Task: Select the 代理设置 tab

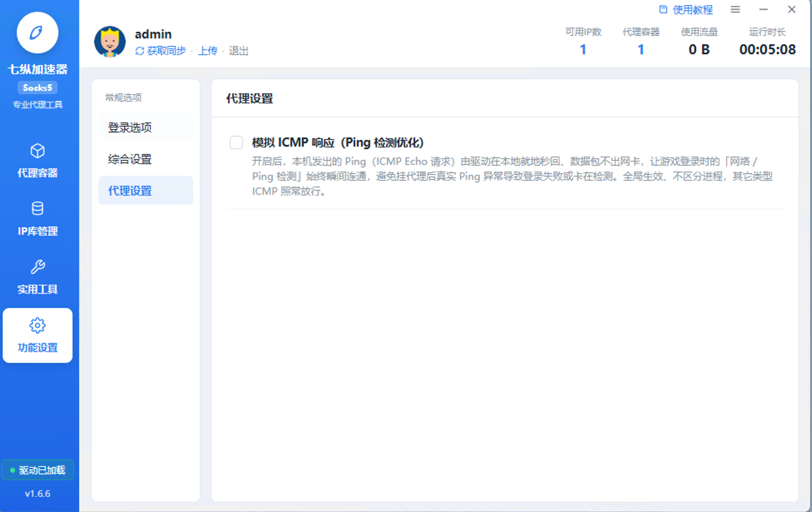Action: click(x=146, y=191)
